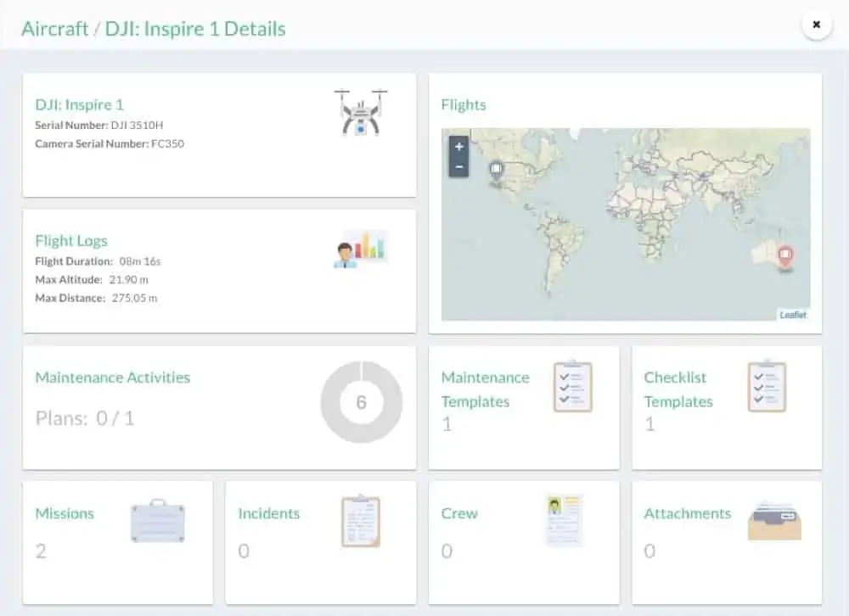Click the Flight Logs bar chart icon
The image size is (849, 616).
(x=361, y=249)
